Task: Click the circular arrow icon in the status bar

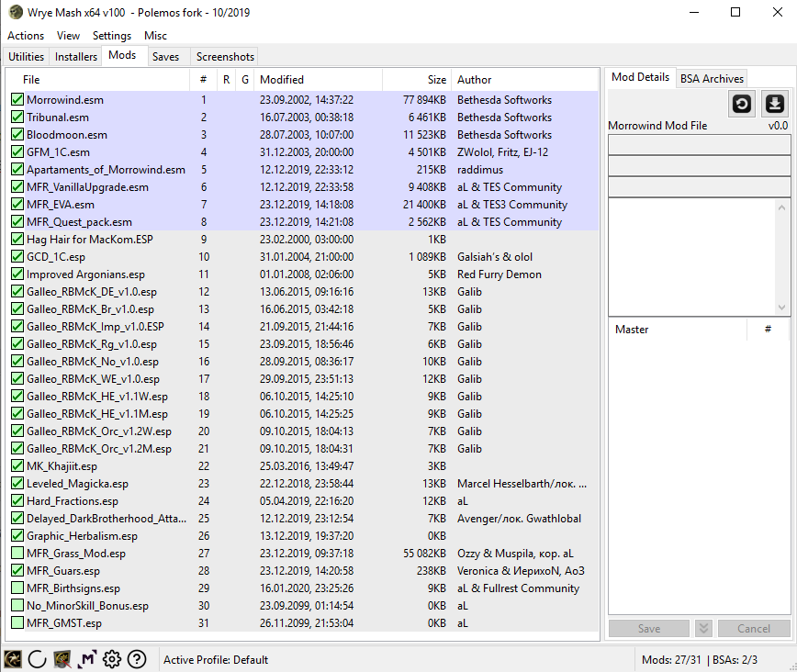Action: [x=37, y=659]
